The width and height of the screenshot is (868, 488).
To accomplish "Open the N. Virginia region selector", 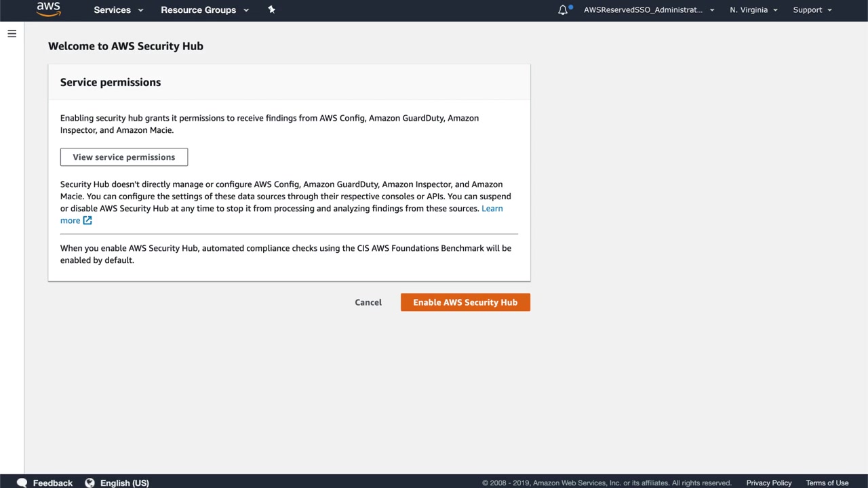I will [753, 10].
